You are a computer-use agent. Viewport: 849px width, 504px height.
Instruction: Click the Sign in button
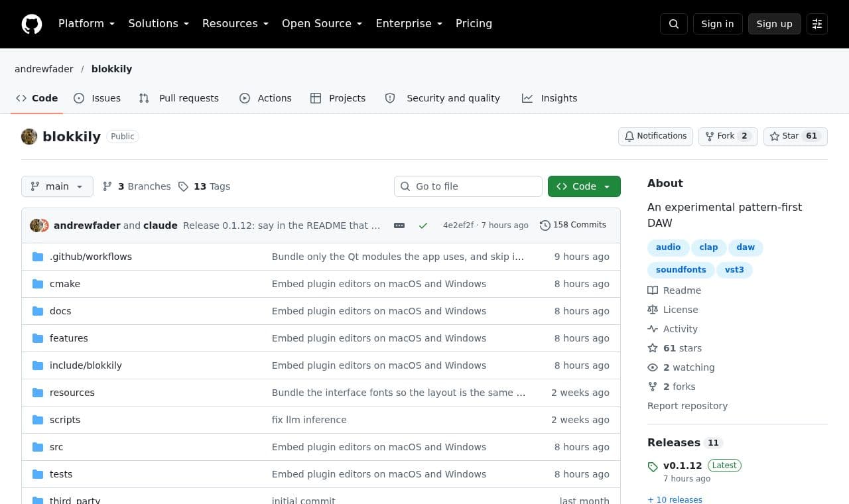pos(718,24)
